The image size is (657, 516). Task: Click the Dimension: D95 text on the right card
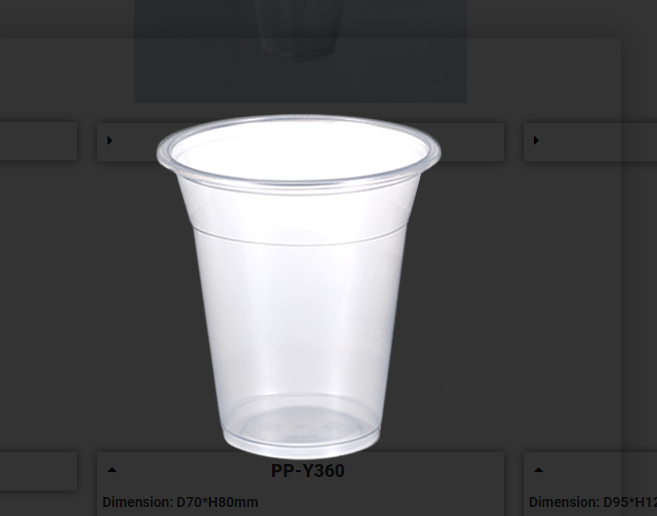592,502
